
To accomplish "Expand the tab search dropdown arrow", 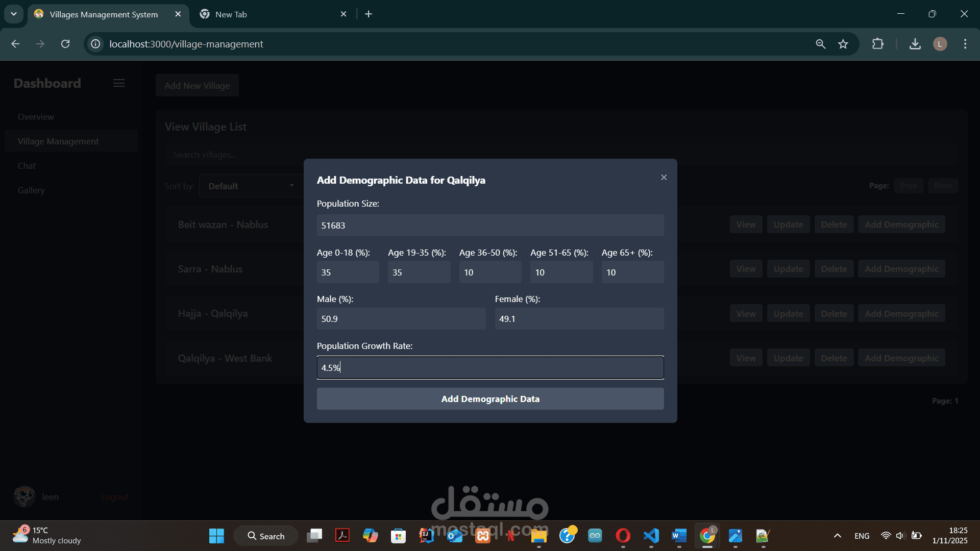I will [x=14, y=14].
